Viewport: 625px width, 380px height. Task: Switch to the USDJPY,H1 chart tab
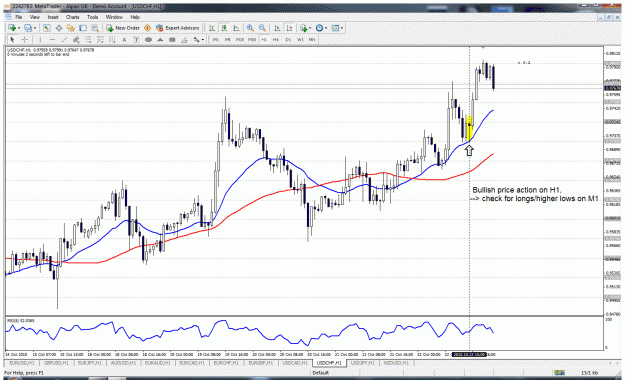pyautogui.click(x=363, y=363)
